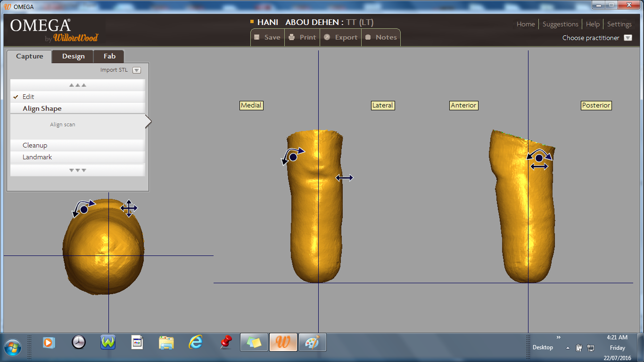Click the medial-lateral limb model
This screenshot has width=644, height=362.
click(316, 206)
